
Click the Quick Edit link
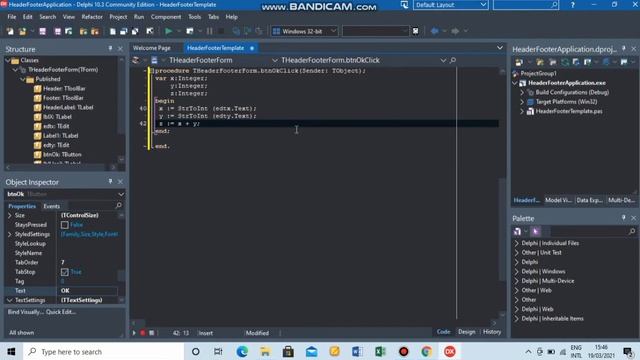pyautogui.click(x=61, y=312)
